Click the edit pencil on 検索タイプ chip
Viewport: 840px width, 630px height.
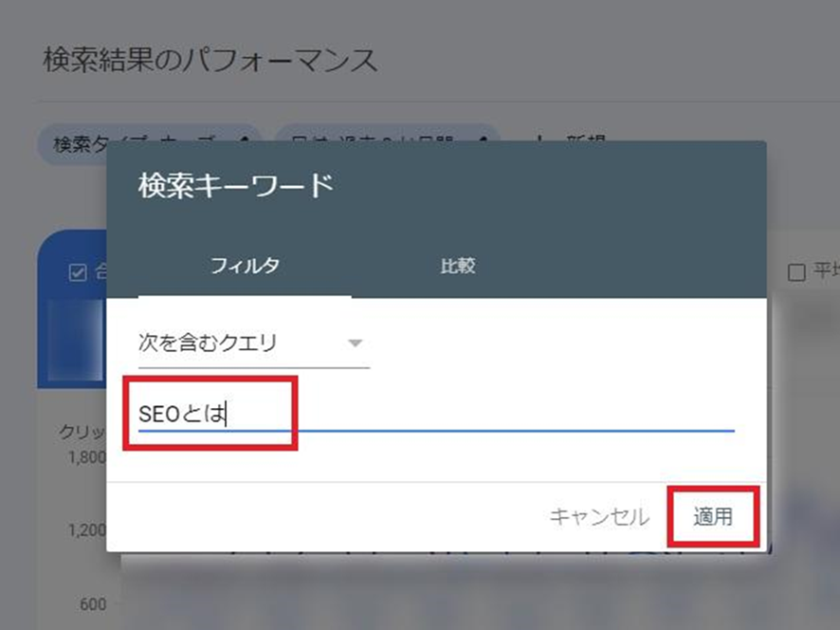point(244,143)
